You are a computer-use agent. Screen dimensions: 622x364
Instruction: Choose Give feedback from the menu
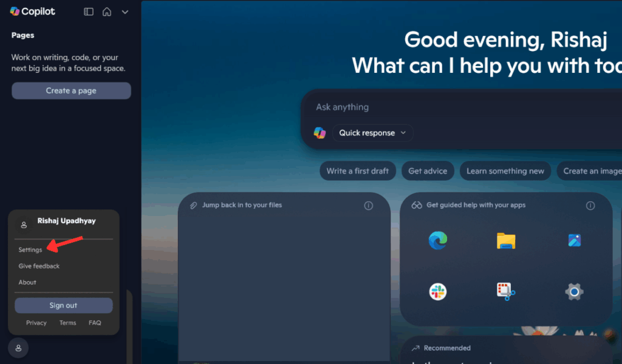(38, 266)
